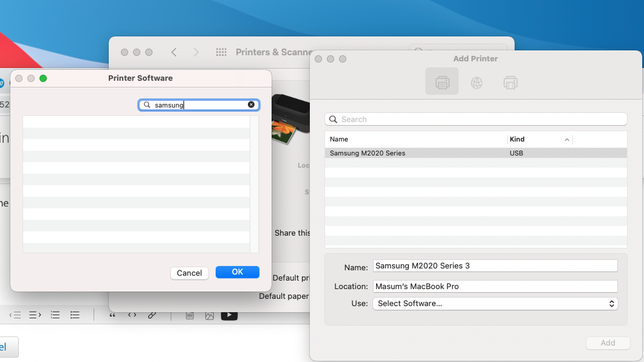
Task: Click the Add Printer window title
Action: coord(475,59)
